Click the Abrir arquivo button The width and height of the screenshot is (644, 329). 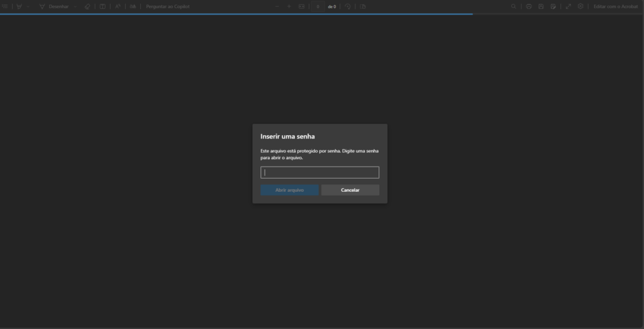tap(289, 190)
